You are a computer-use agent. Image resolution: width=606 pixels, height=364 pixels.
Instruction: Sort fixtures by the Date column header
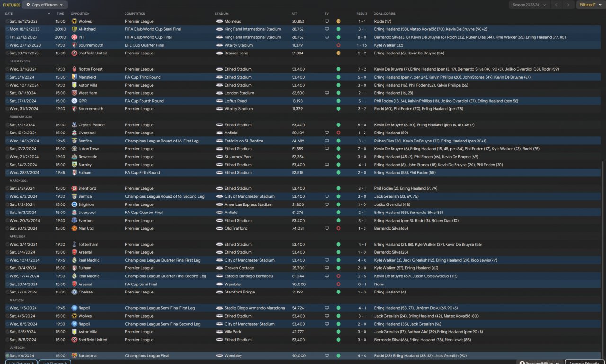(9, 14)
